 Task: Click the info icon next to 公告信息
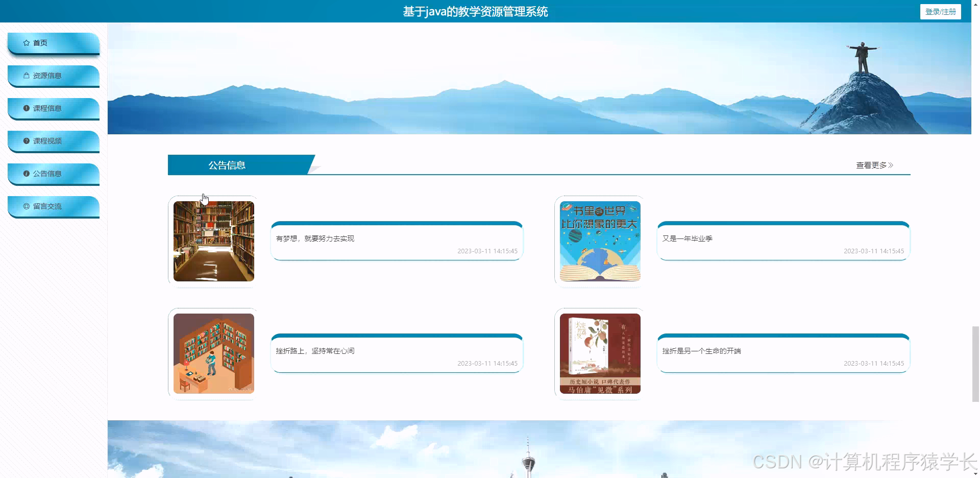(26, 174)
